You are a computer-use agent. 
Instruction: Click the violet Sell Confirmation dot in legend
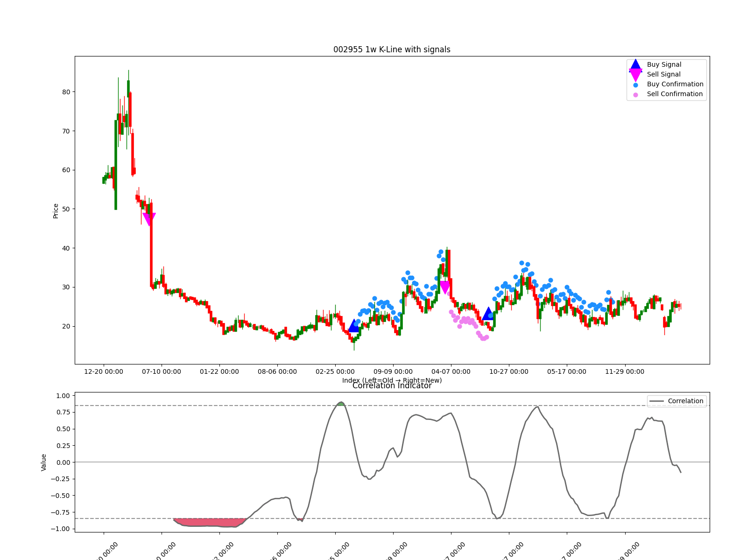pos(635,95)
